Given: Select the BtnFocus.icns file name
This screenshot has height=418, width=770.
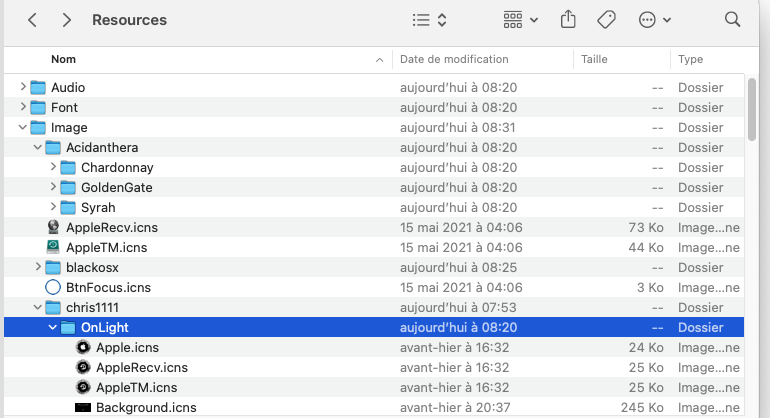Looking at the screenshot, I should point(109,287).
